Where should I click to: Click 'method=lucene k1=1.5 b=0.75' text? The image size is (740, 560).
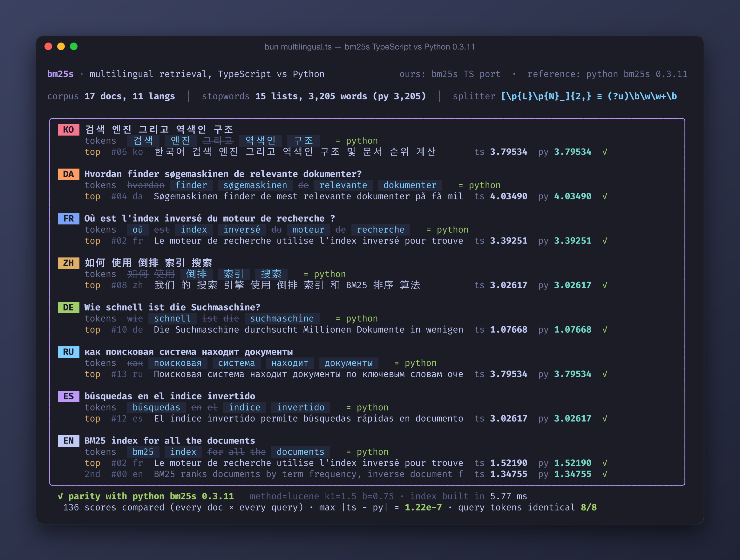click(322, 496)
